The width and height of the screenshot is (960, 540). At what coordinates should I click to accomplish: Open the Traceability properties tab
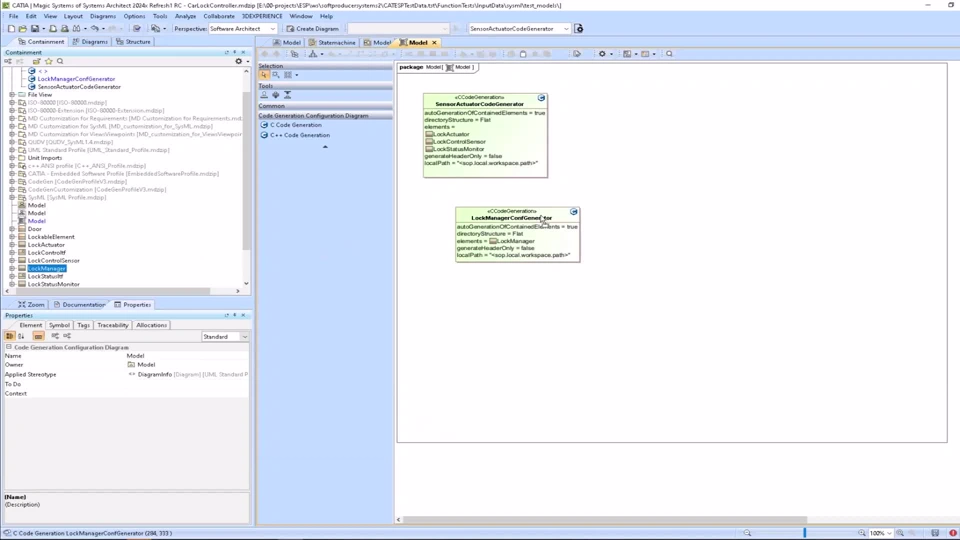(113, 325)
